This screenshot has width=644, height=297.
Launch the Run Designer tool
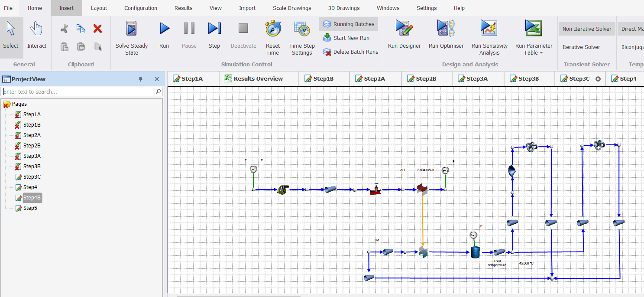[404, 29]
